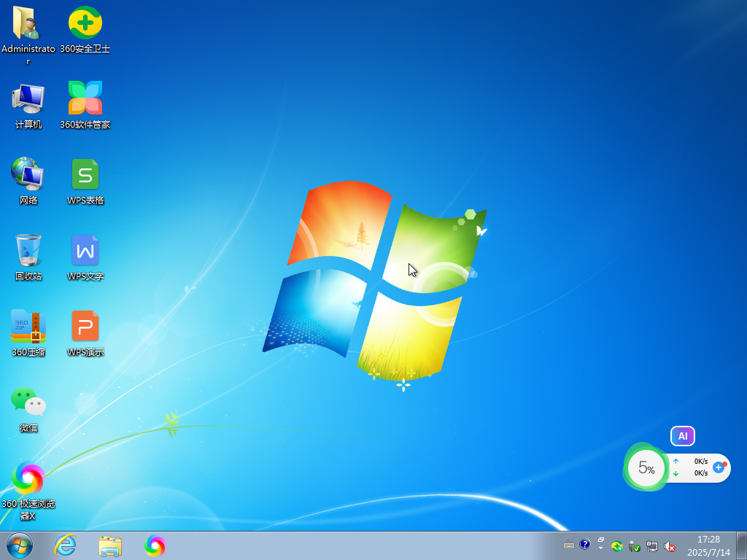Launch Internet Explorer from the taskbar
Viewport: 747px width, 560px height.
point(65,545)
